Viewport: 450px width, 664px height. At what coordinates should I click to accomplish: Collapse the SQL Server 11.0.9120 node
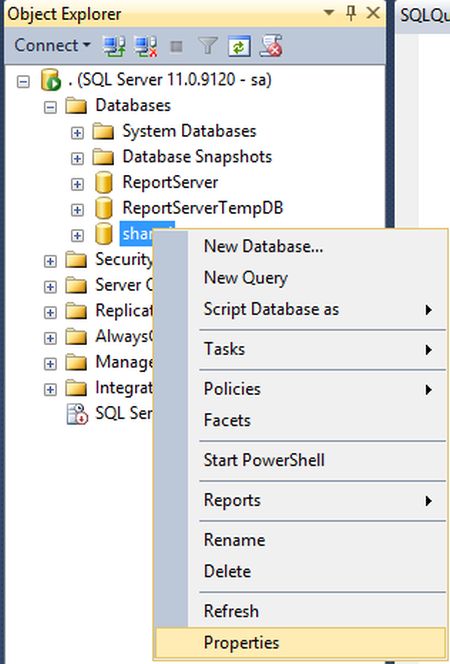tap(23, 81)
